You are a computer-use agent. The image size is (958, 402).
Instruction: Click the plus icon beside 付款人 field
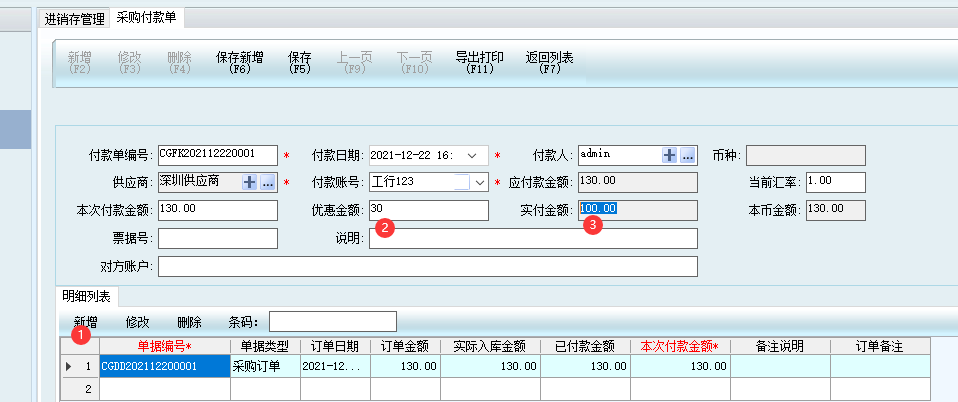[x=670, y=155]
